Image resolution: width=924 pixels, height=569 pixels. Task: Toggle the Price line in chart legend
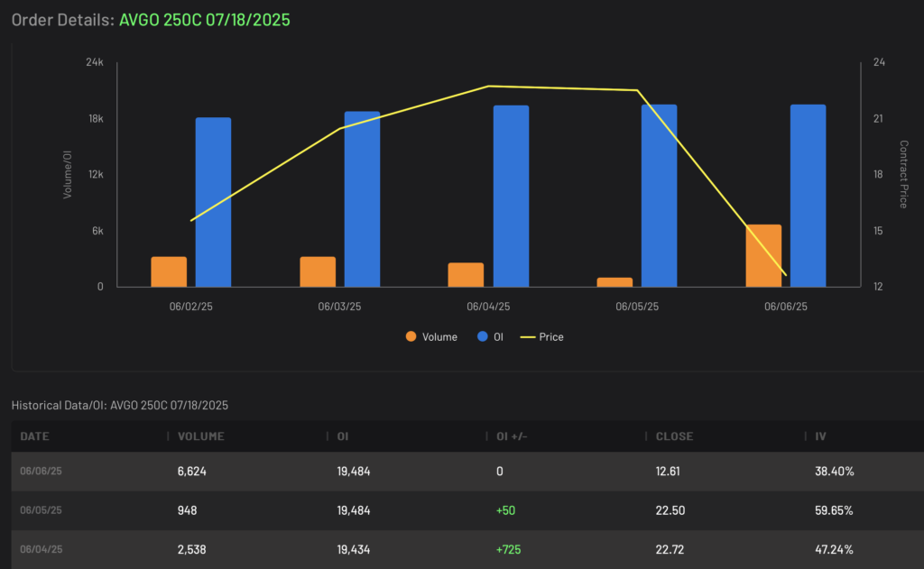(542, 337)
